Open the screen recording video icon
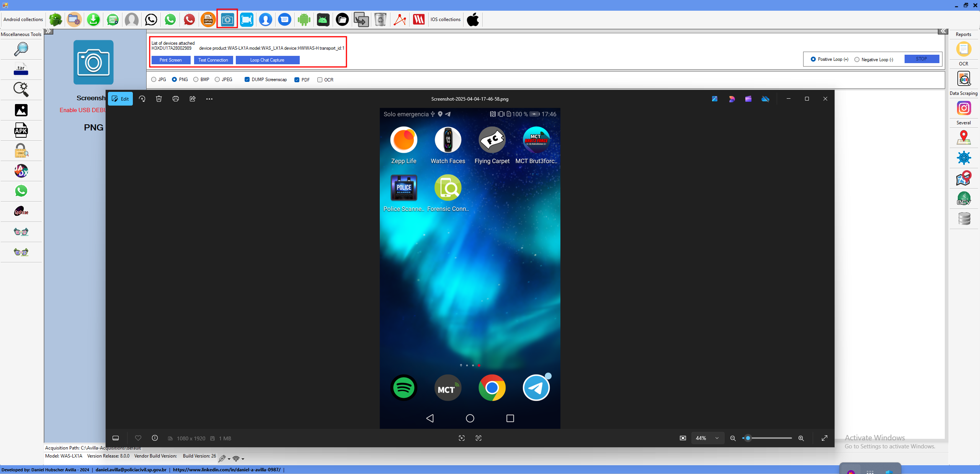The image size is (980, 474). click(x=247, y=20)
